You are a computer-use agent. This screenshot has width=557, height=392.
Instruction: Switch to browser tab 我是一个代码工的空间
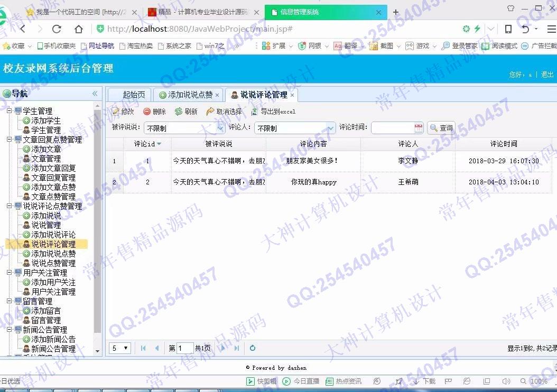(81, 12)
